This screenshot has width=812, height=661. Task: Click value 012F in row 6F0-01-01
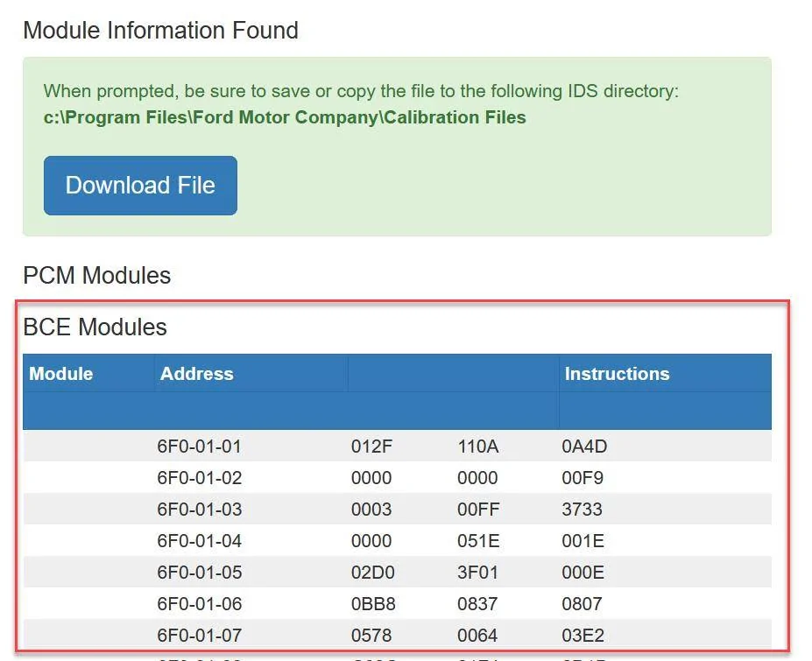tap(371, 447)
